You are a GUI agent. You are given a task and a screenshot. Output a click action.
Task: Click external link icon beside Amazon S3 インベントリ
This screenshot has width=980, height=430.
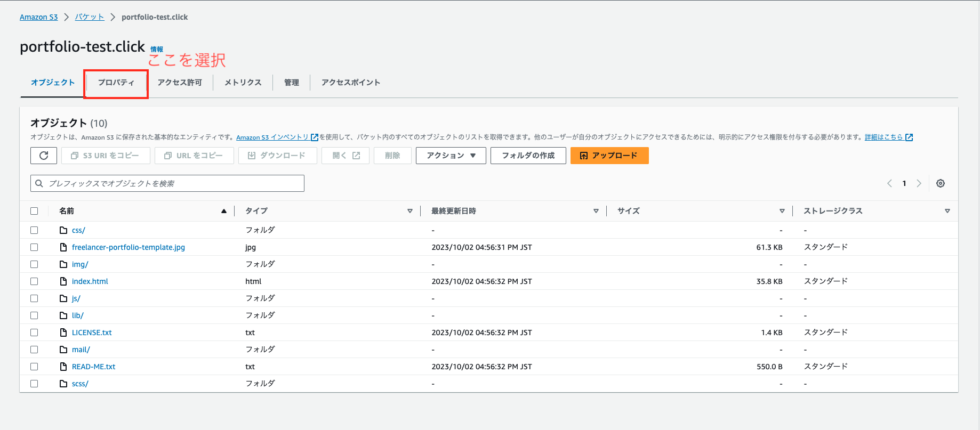point(315,137)
